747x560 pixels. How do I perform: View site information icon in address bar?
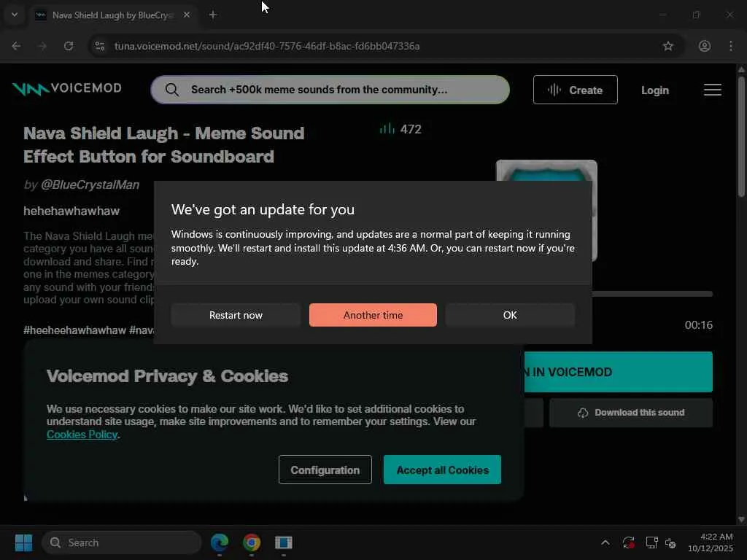pos(99,46)
